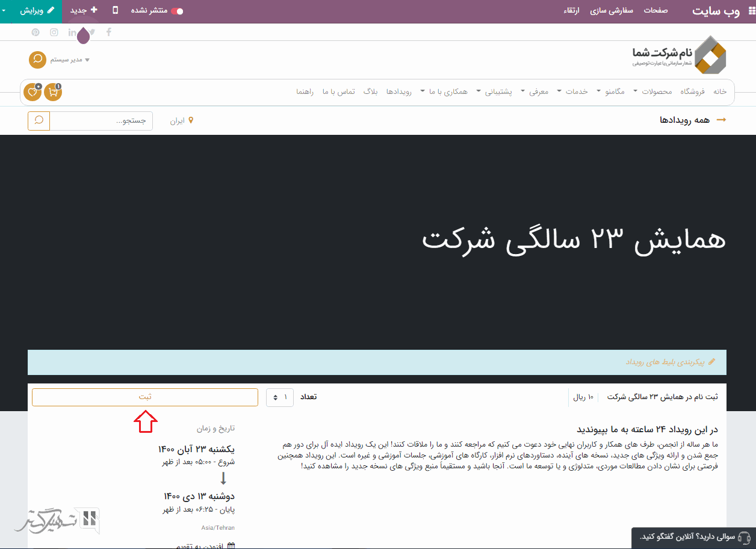Open the Facebook social icon

(x=109, y=33)
